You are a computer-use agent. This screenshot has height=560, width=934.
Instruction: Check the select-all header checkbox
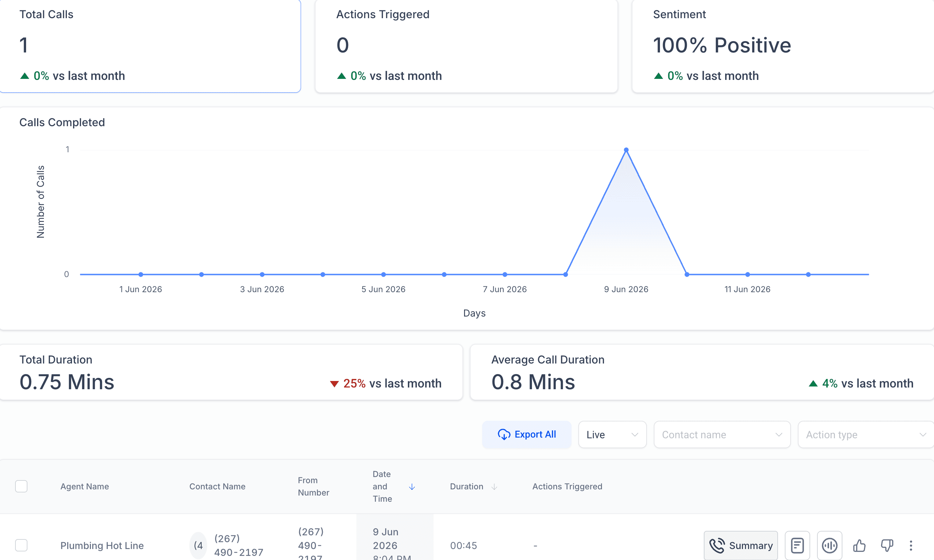point(21,486)
